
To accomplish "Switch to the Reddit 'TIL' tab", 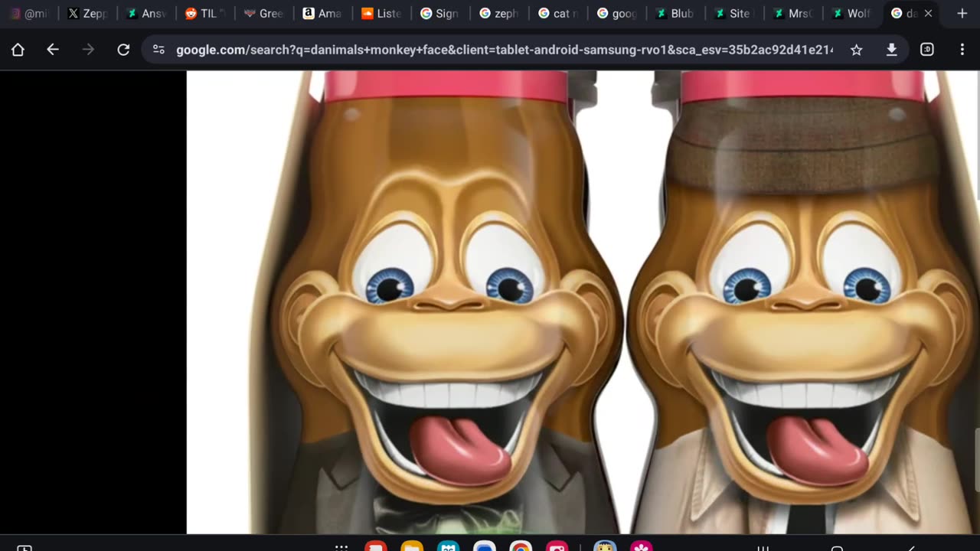I will (x=206, y=13).
